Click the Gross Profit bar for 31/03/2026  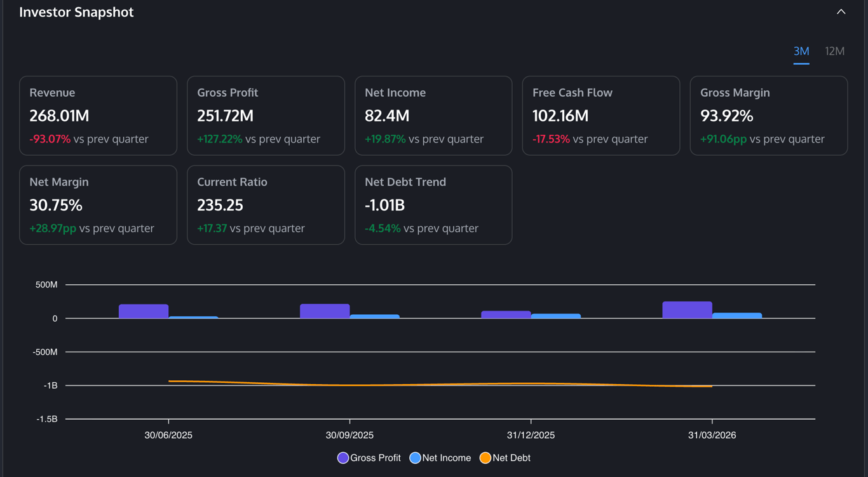(x=687, y=310)
